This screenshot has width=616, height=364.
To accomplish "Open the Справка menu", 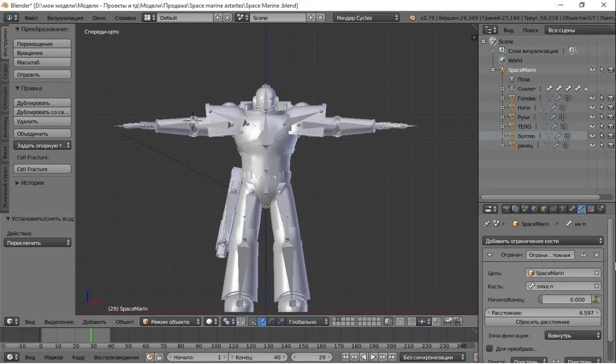I will tap(125, 17).
